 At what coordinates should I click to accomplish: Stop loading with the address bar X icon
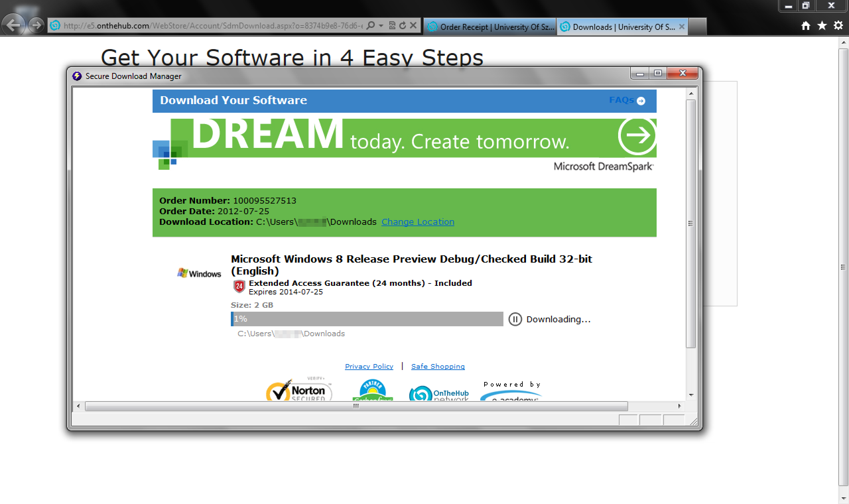tap(413, 26)
